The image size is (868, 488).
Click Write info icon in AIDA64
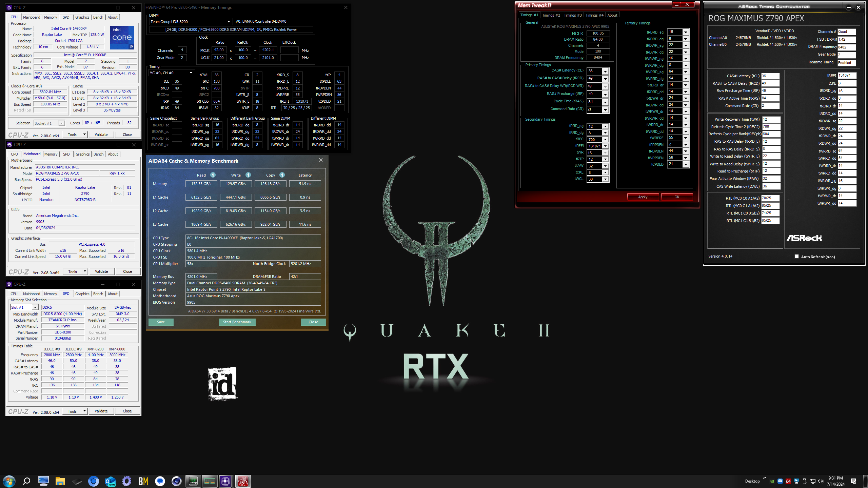248,175
